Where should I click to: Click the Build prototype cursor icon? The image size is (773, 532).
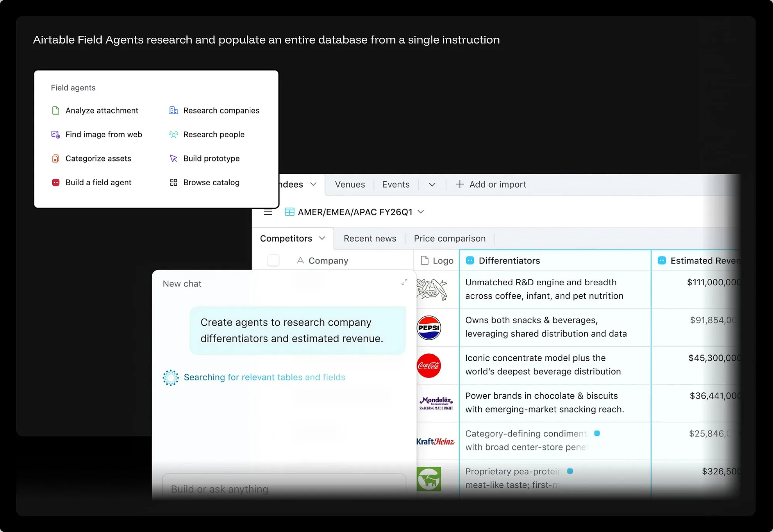point(173,158)
